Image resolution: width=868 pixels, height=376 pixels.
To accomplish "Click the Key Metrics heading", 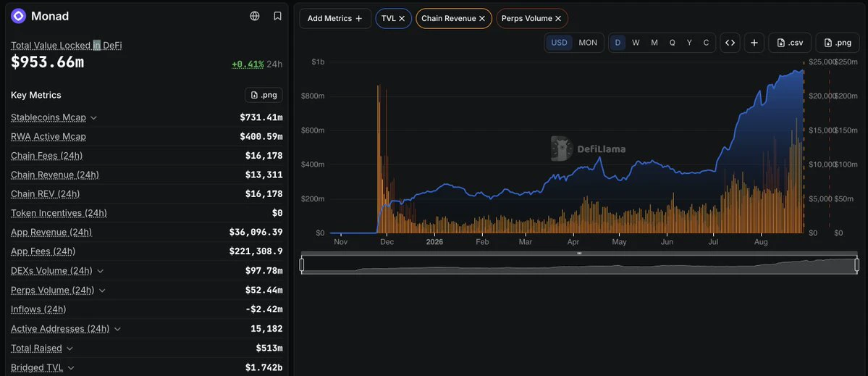I will [x=36, y=95].
